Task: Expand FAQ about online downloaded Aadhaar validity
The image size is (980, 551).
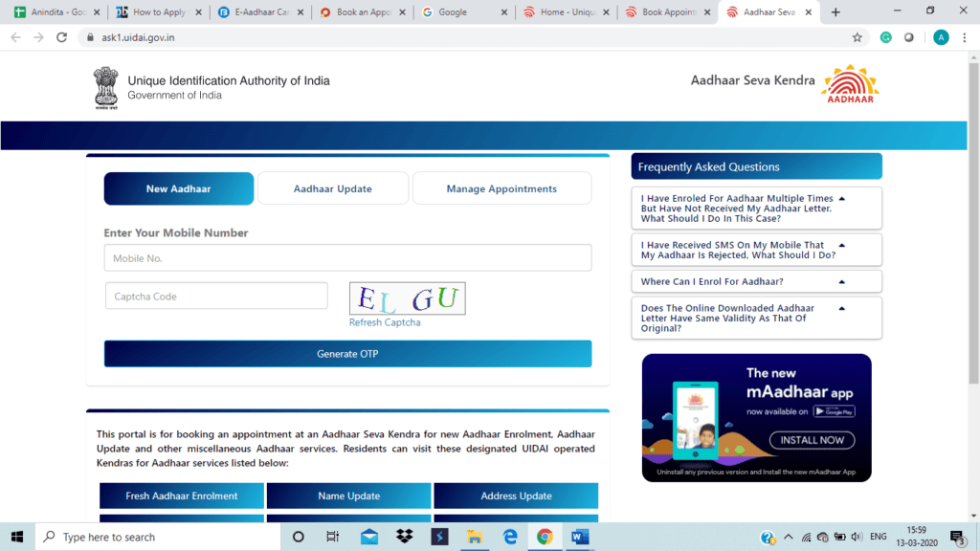Action: [x=756, y=319]
